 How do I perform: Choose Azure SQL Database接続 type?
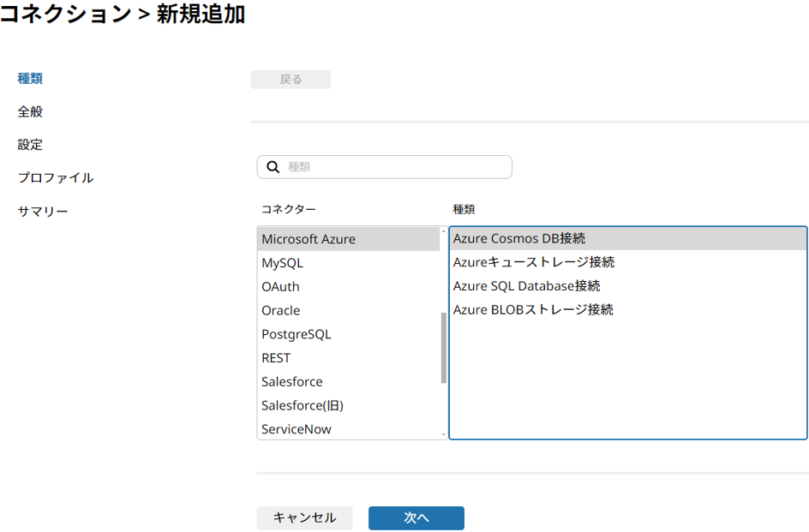526,286
